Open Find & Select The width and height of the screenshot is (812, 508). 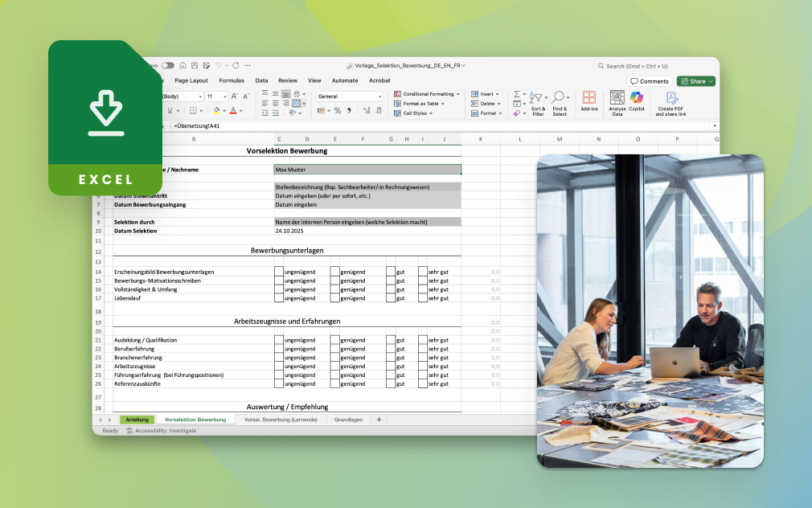[x=560, y=103]
